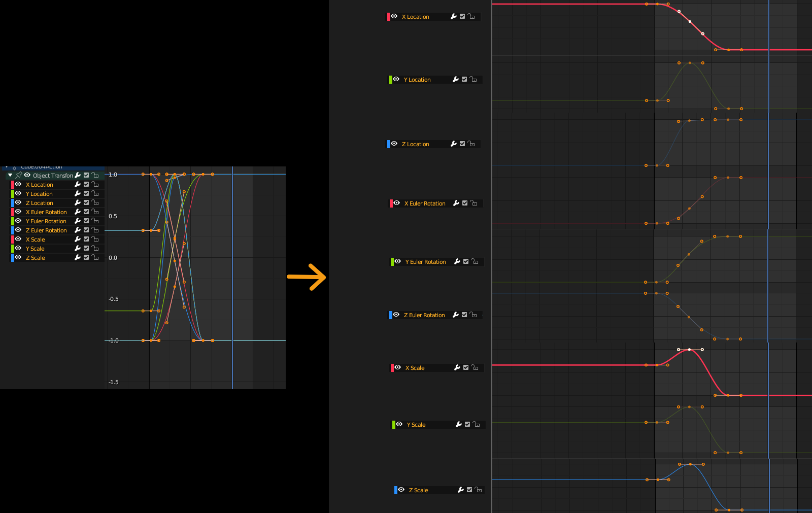Viewport: 812px width, 513px height.
Task: Click the wrench icon on Z Location in the enlarged right view
Action: point(454,144)
